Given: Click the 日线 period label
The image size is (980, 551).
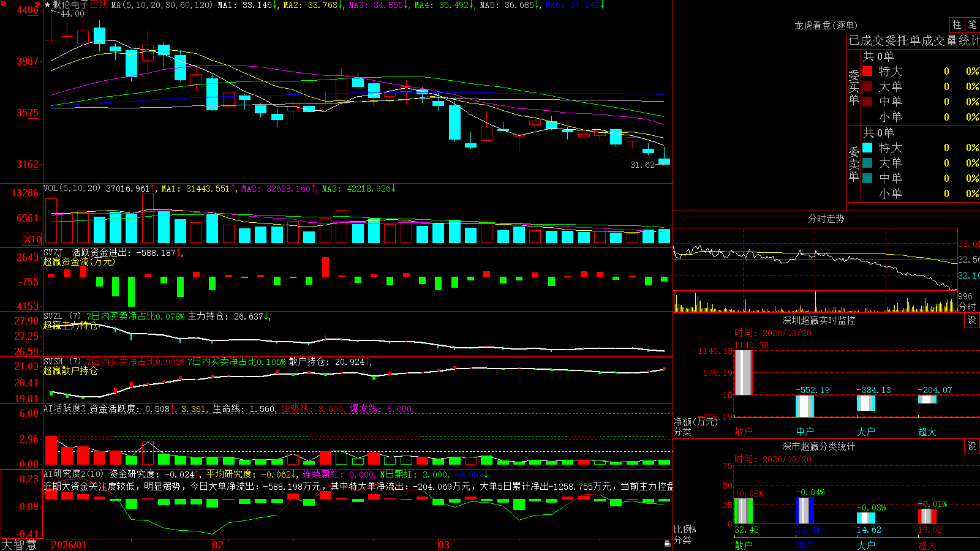Looking at the screenshot, I should click(x=99, y=5).
